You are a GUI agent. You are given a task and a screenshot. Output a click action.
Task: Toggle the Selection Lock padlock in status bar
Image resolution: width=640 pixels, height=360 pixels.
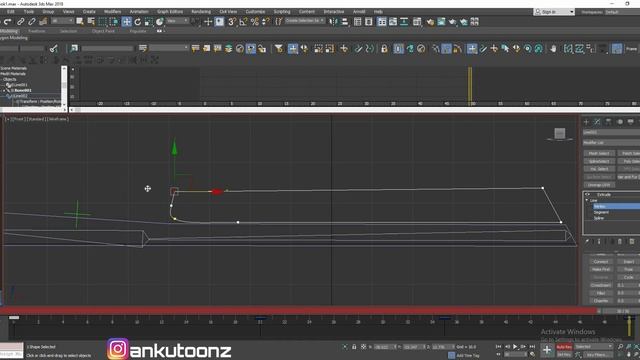point(354,347)
